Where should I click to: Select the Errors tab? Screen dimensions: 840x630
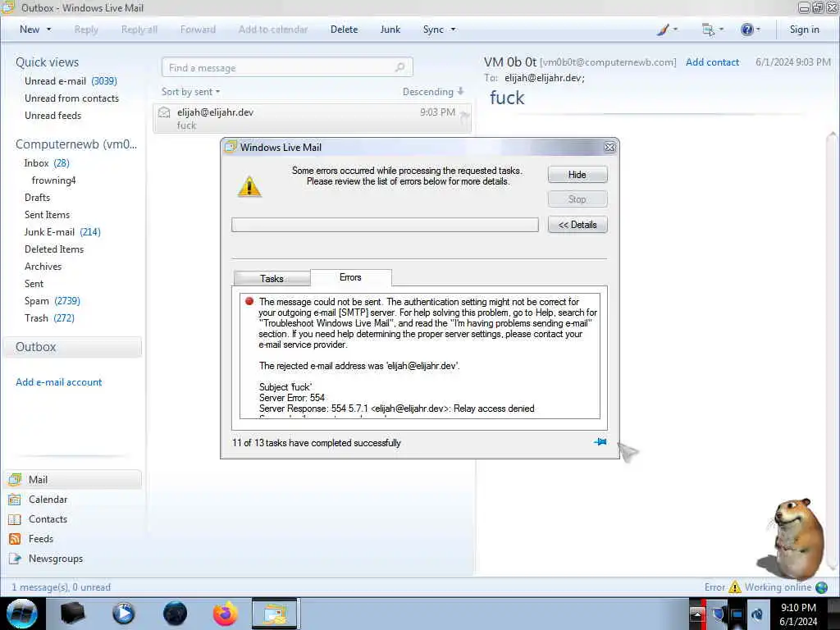tap(351, 277)
